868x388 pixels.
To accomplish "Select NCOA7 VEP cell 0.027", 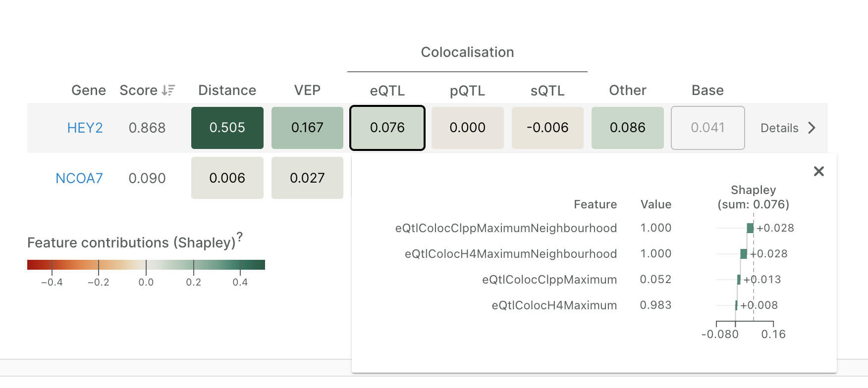I will coord(307,178).
